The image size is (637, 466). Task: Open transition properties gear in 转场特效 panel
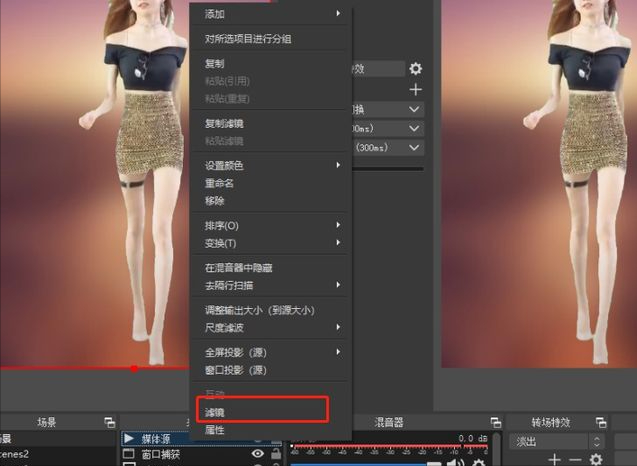[x=596, y=459]
